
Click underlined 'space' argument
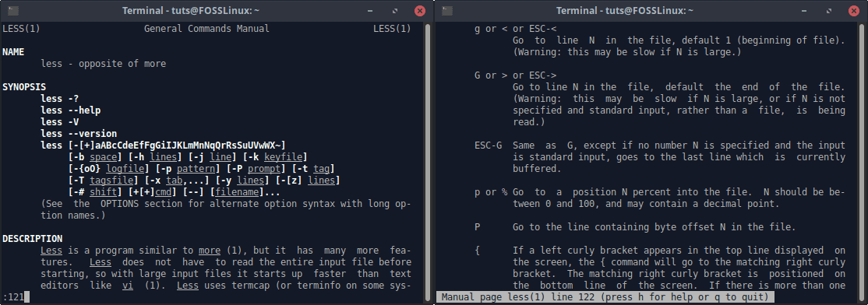click(104, 157)
